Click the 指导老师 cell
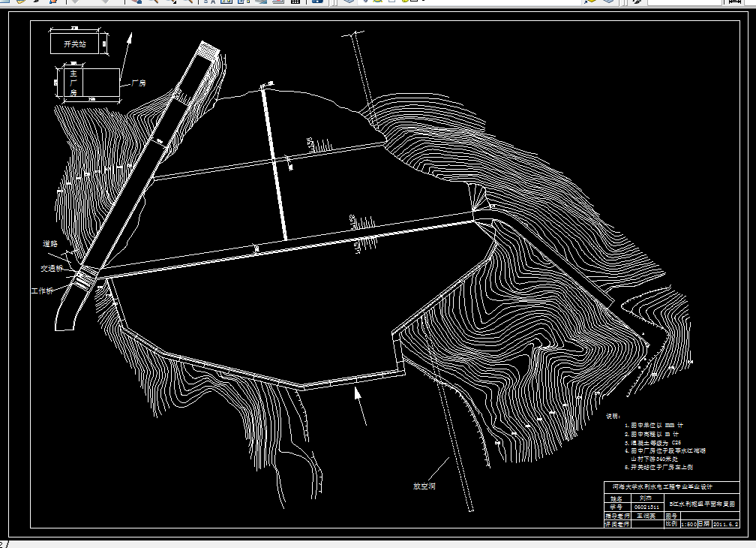 617,516
